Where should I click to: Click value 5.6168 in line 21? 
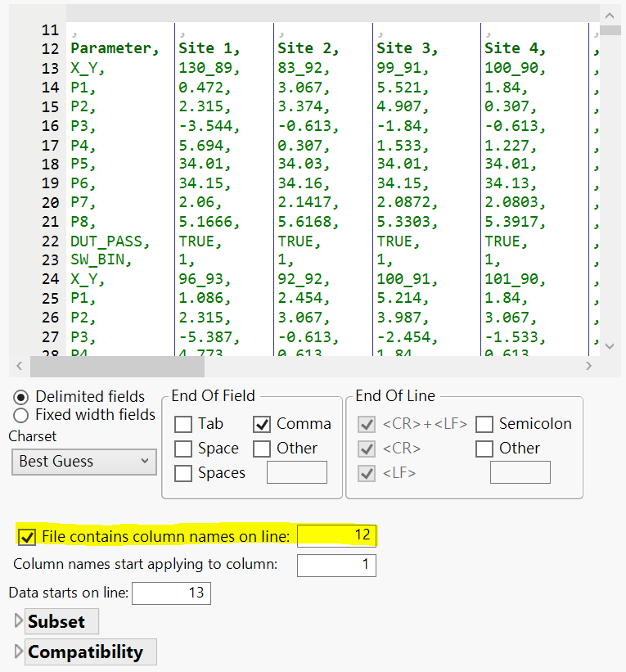(x=308, y=222)
